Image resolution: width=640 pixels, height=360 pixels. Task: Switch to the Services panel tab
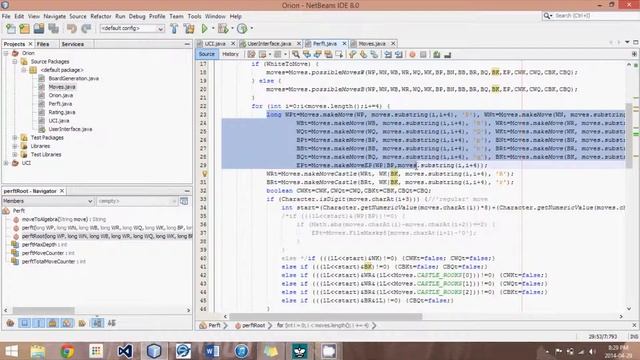tap(73, 44)
